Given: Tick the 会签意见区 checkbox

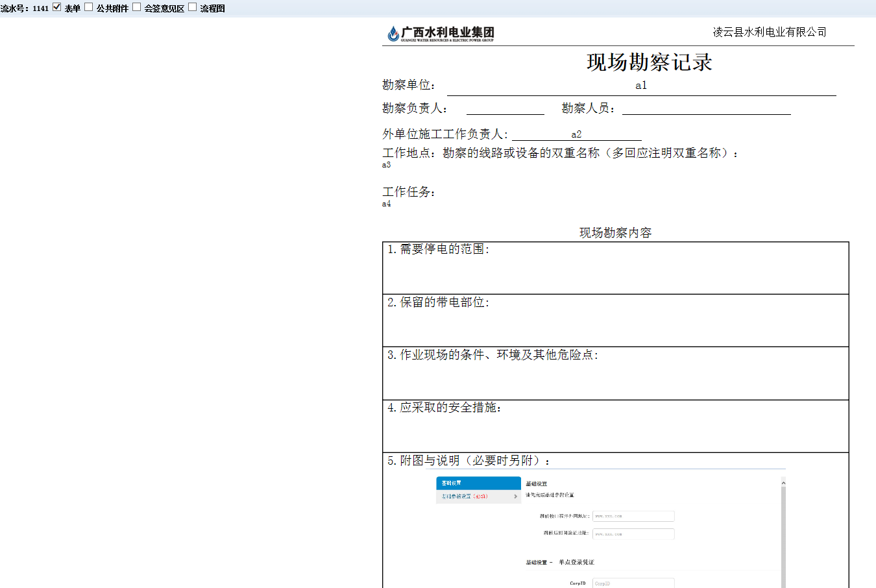Looking at the screenshot, I should (137, 7).
